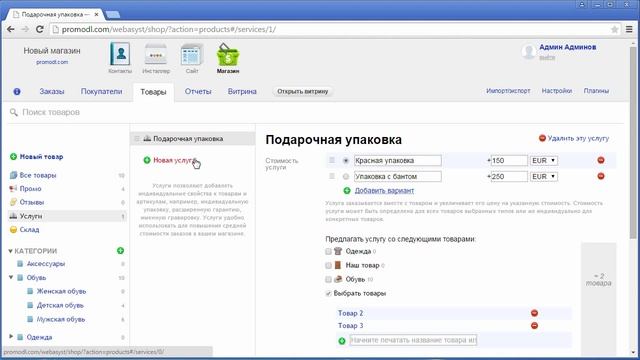Open the Отчеты tab
Screen dimensions: 640x360
point(198,91)
